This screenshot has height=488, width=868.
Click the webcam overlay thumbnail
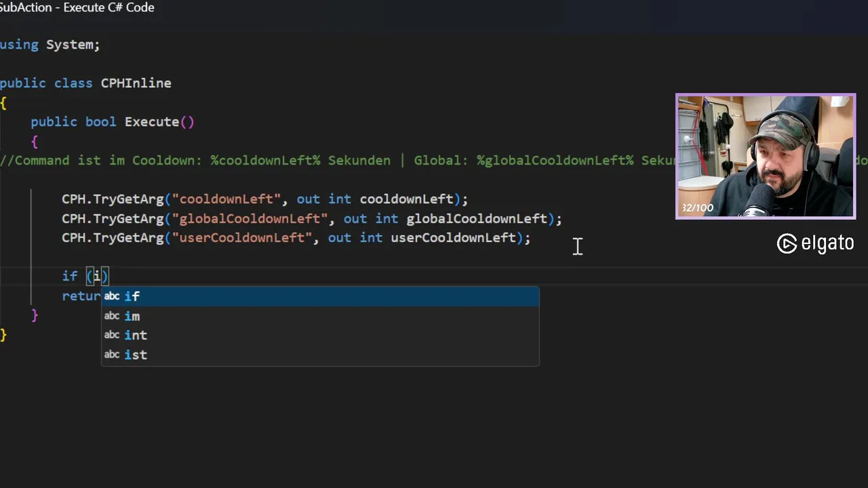766,157
